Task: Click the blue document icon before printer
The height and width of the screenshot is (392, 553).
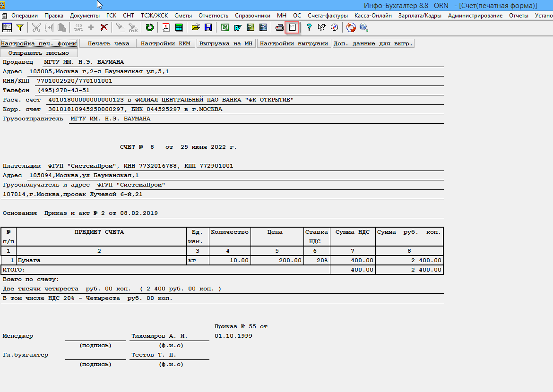Action: pyautogui.click(x=263, y=27)
